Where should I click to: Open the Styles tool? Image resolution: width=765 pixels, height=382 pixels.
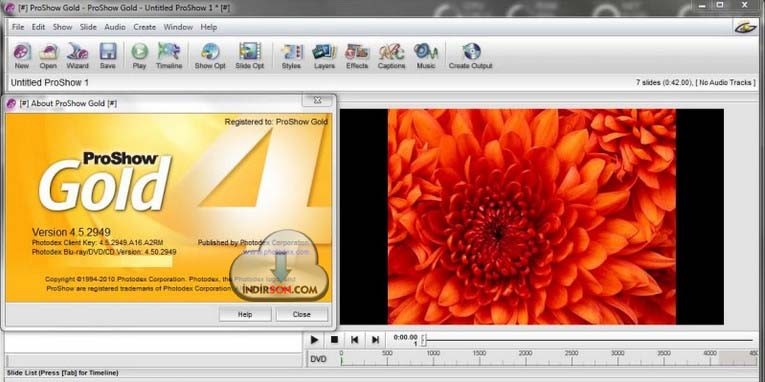coord(291,56)
